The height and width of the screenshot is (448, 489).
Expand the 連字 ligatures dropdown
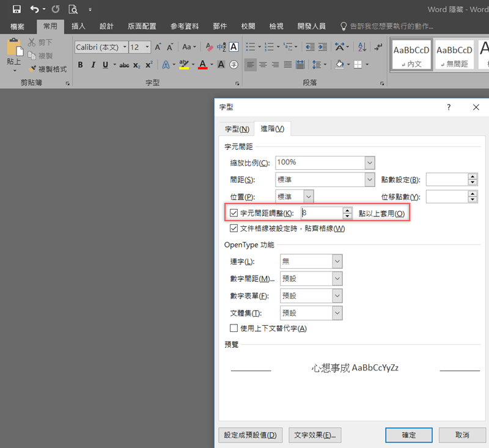pos(337,262)
